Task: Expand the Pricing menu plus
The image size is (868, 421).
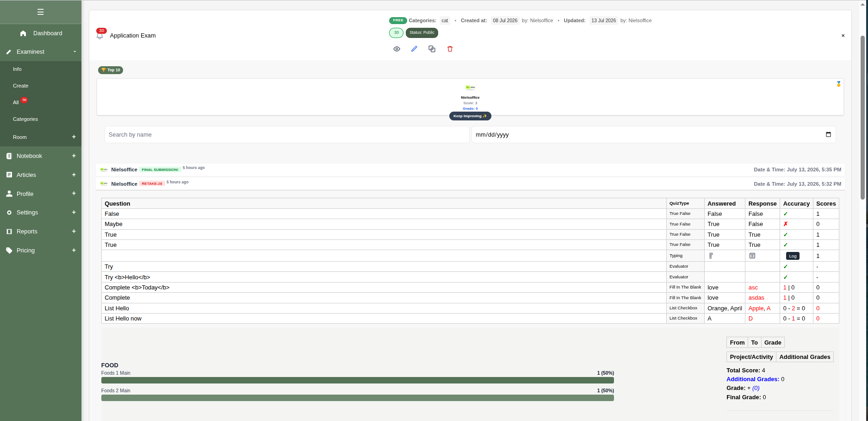Action: 74,251
